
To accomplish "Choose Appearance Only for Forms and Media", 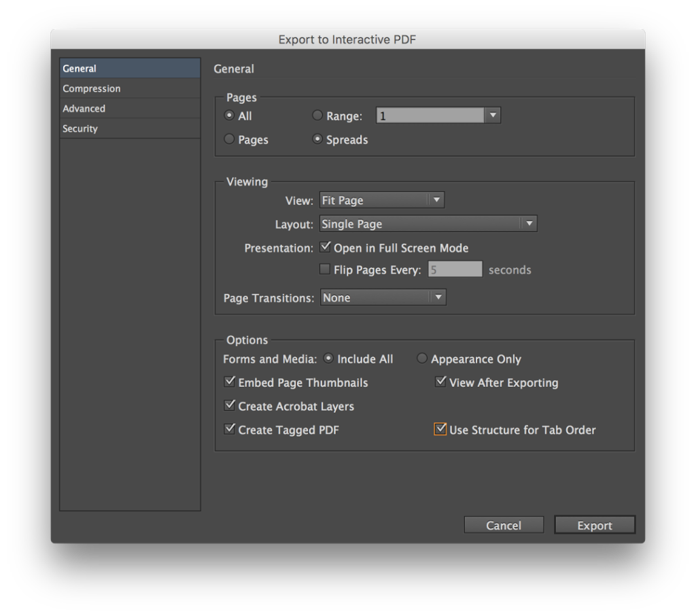I will 422,358.
